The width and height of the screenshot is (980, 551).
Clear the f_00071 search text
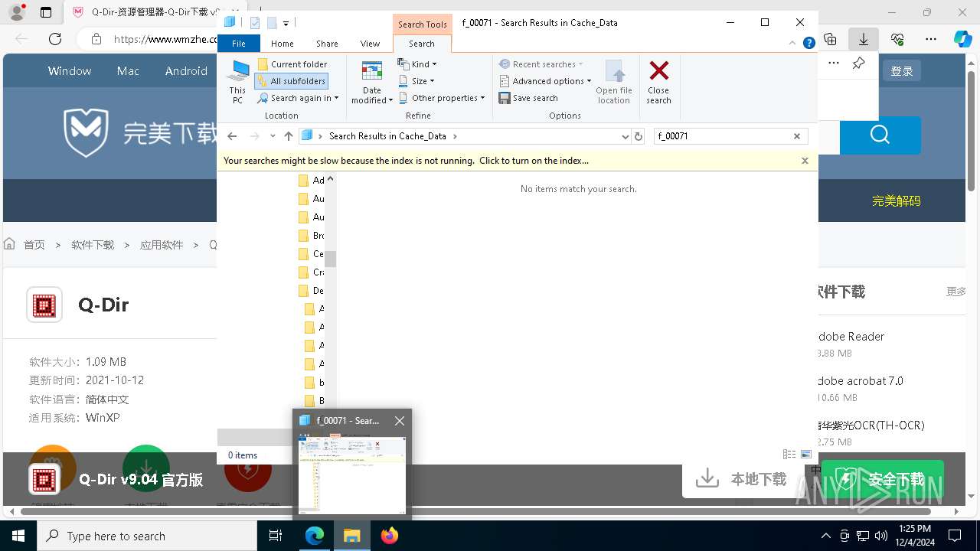coord(797,136)
